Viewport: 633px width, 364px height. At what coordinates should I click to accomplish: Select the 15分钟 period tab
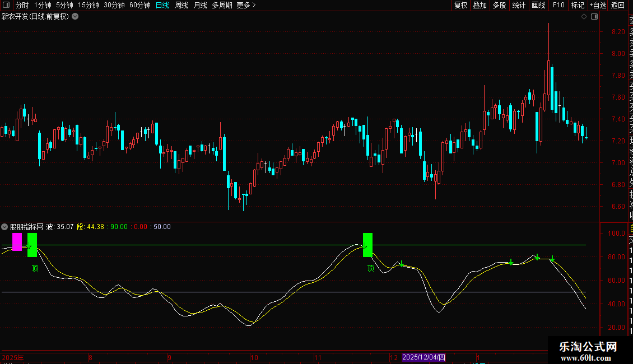click(89, 5)
